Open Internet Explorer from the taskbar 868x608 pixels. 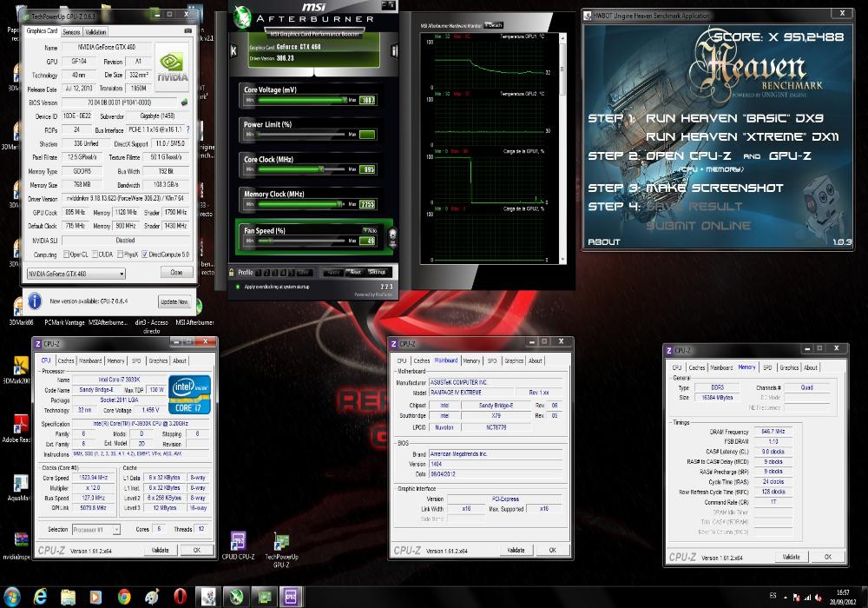[41, 597]
